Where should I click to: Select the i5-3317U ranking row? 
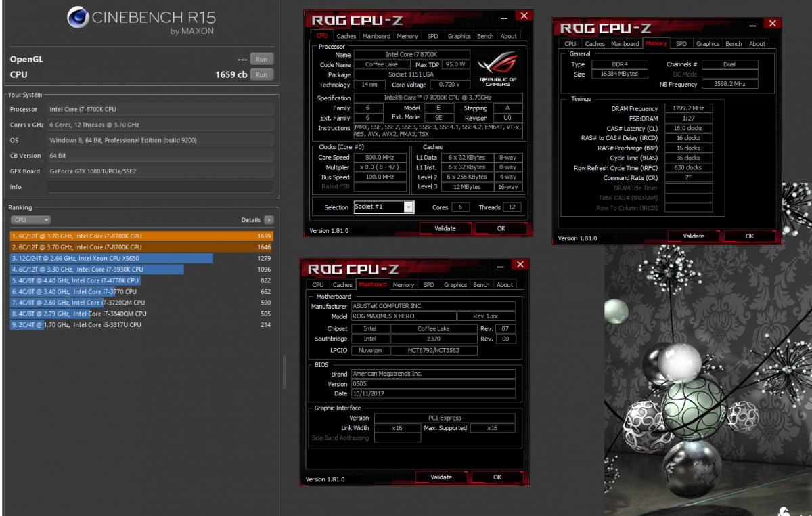pos(141,325)
